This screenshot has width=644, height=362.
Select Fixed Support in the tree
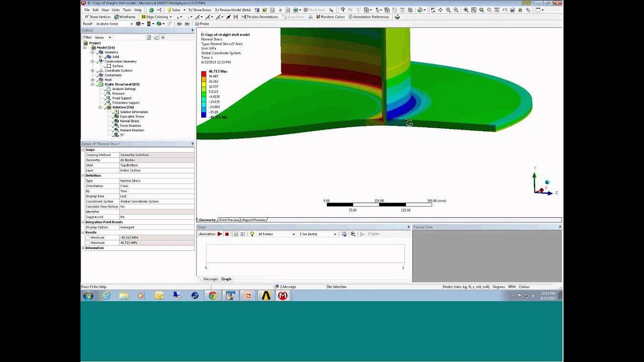point(122,98)
